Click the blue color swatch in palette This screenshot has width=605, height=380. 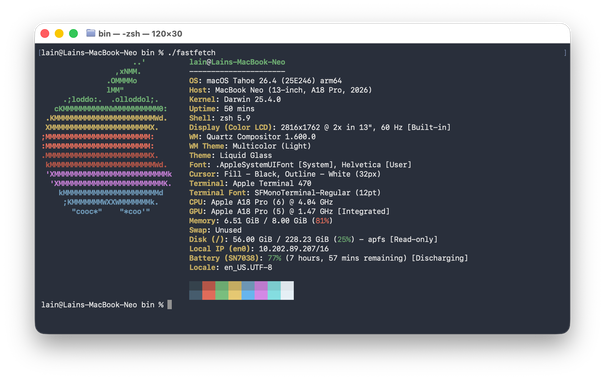click(x=248, y=290)
